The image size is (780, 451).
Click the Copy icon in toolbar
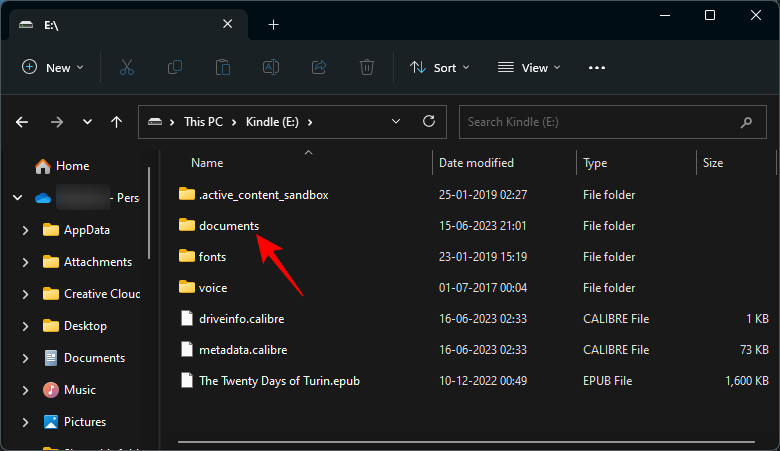(x=175, y=67)
